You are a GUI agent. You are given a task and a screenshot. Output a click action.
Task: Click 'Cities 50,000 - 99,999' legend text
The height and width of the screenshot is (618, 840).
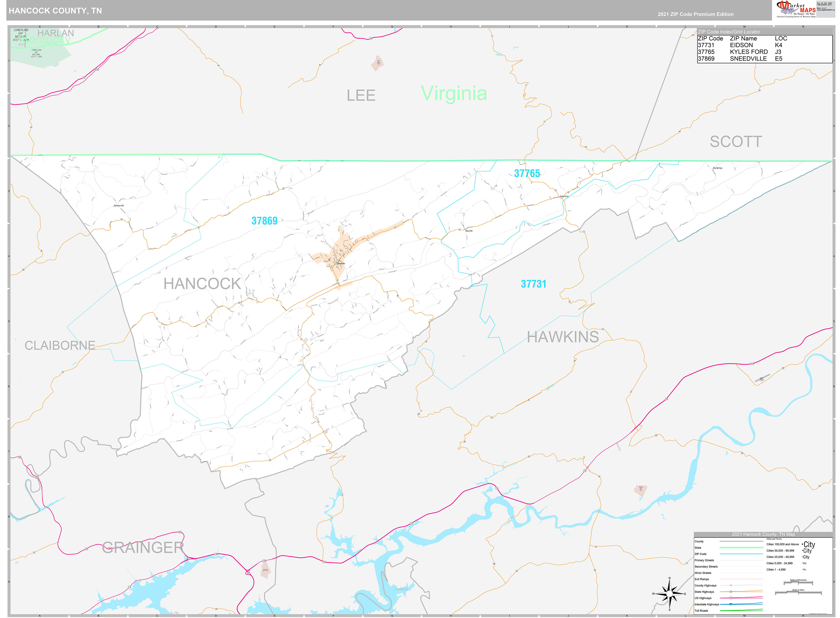click(x=780, y=551)
